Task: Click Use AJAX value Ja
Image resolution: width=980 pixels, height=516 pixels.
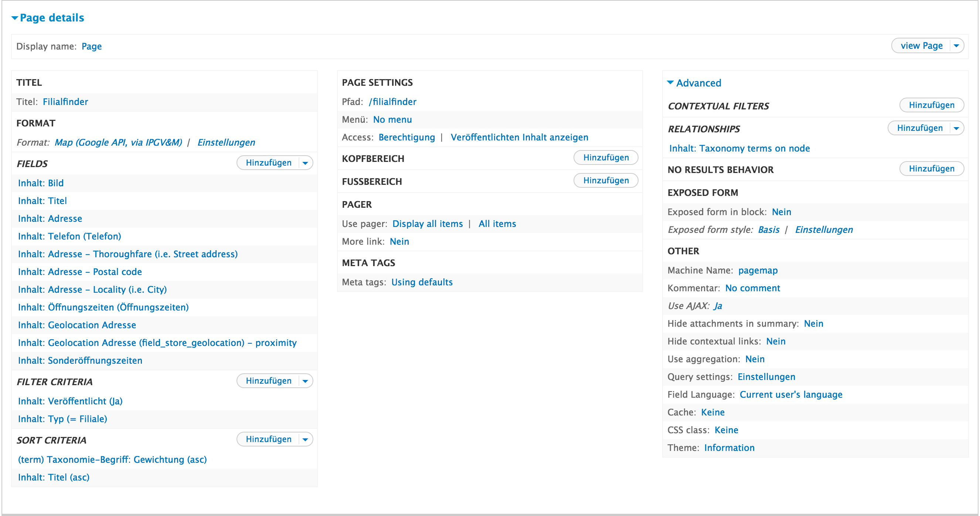Action: (718, 306)
